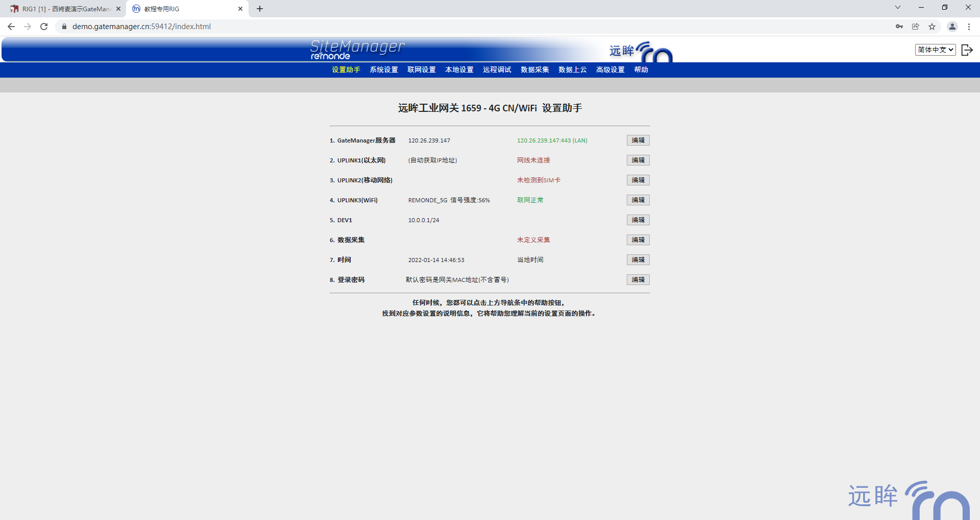Click the GateManager IP 120.26.239.147 value
Image resolution: width=980 pixels, height=520 pixels.
[429, 140]
